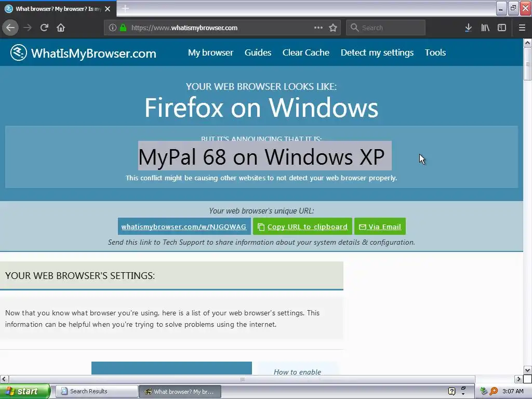Click vertical scrollbar down arrow
532x399 pixels.
tap(527, 370)
